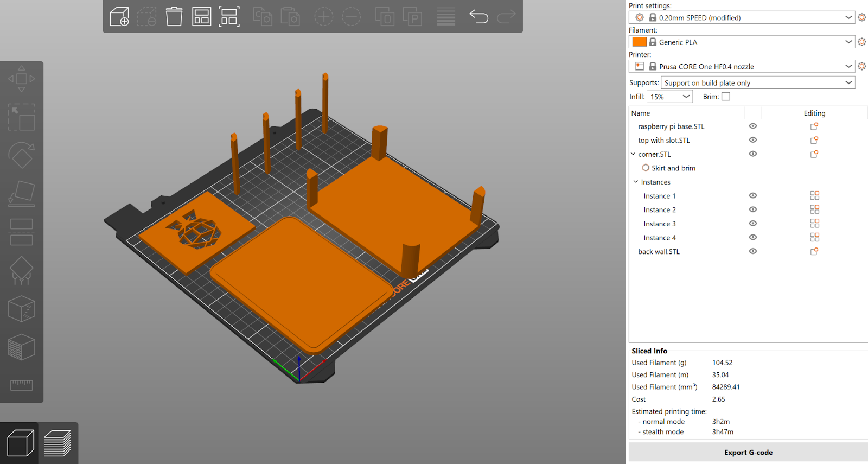Hide top with slot.STL object
The image size is (868, 464).
(753, 140)
